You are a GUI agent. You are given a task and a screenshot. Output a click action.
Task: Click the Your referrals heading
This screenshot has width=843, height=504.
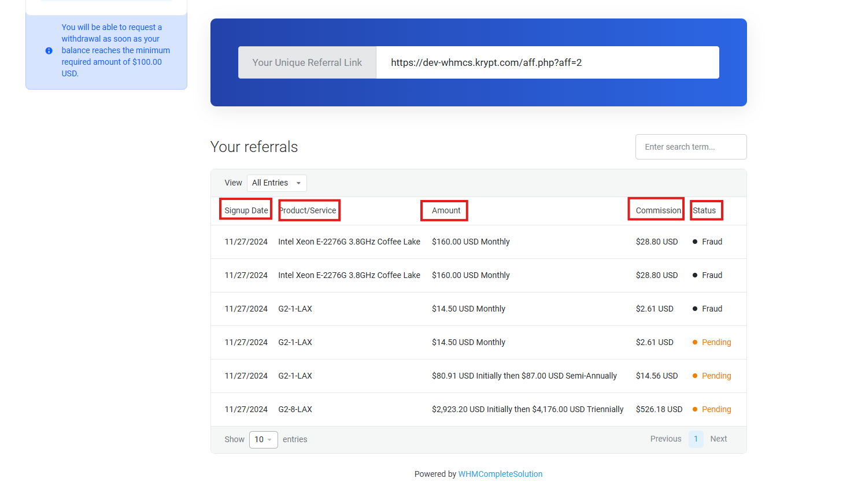coord(254,147)
